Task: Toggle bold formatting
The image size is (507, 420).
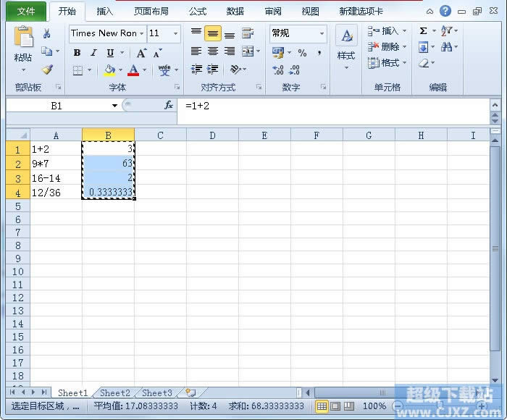Action: click(77, 53)
